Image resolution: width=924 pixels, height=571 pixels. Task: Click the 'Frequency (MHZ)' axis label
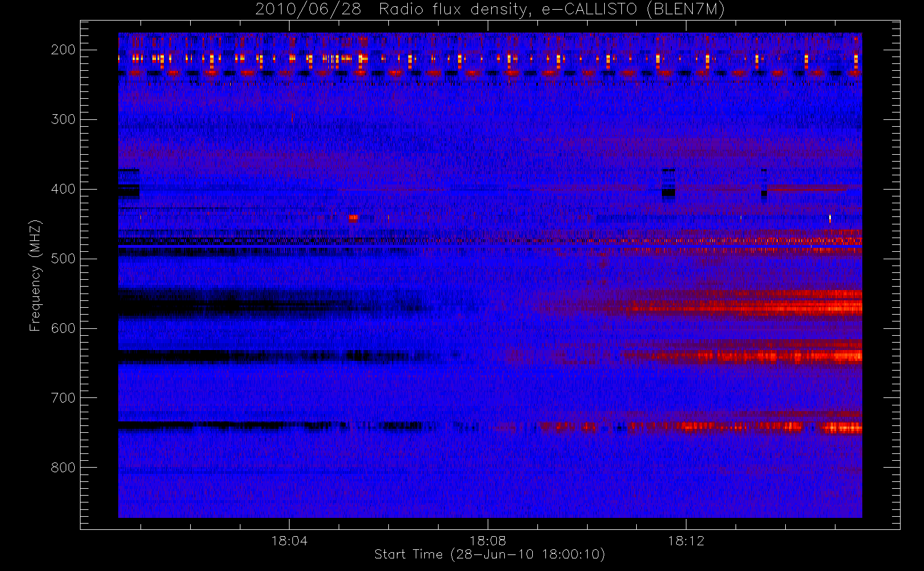[x=35, y=275]
